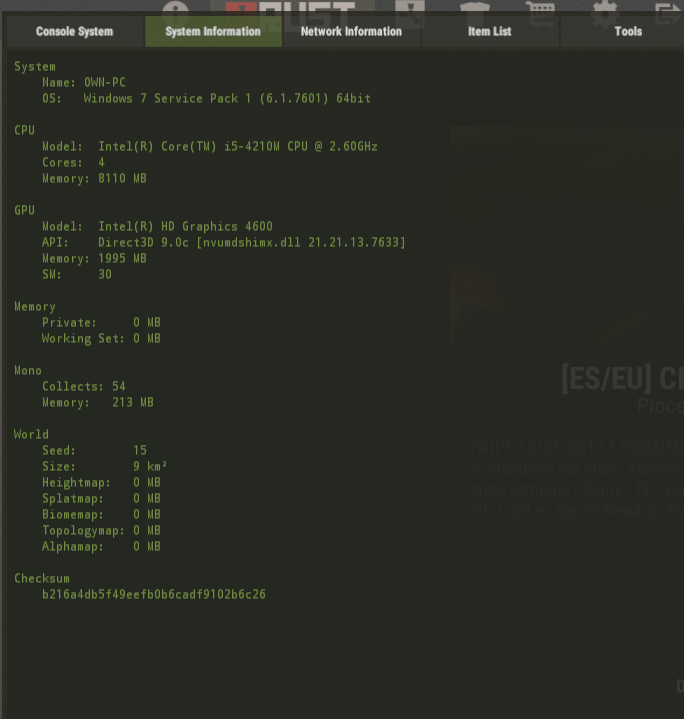Click the Heightmap: 0 MB line
The width and height of the screenshot is (684, 719).
(101, 482)
